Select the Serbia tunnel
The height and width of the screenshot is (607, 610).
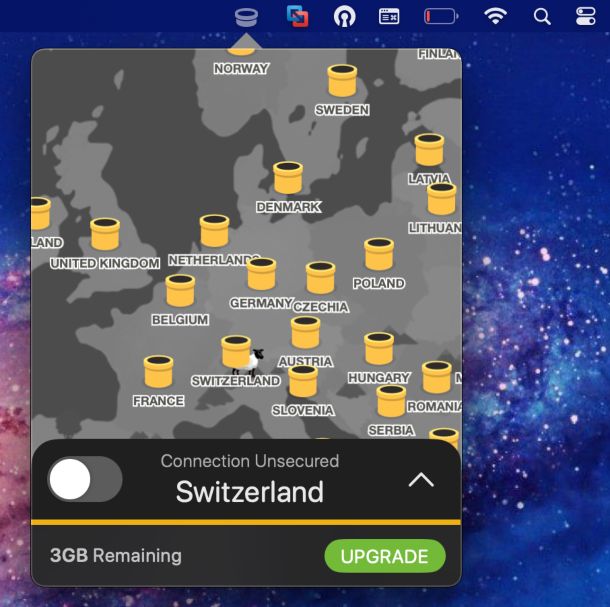[x=391, y=401]
